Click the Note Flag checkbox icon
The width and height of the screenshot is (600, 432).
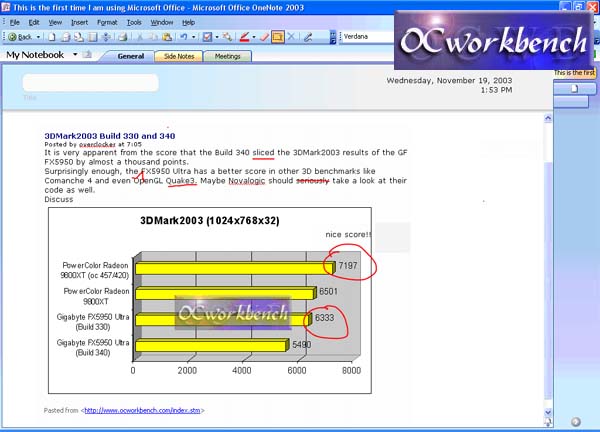click(x=207, y=37)
